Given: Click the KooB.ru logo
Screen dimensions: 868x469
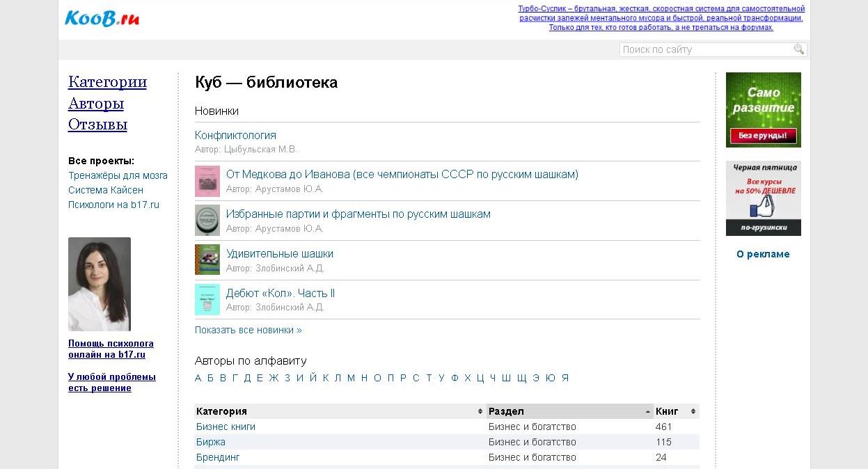Looking at the screenshot, I should click(x=102, y=19).
